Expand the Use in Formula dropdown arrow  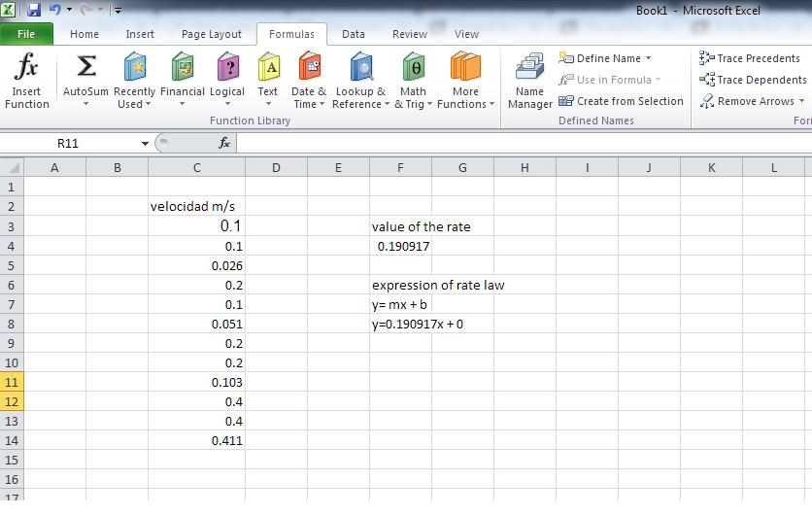(x=658, y=80)
